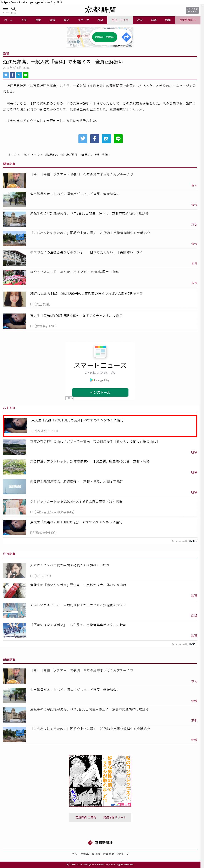Open the hamburger menu icon
The image size is (204, 868).
pyautogui.click(x=5, y=9)
